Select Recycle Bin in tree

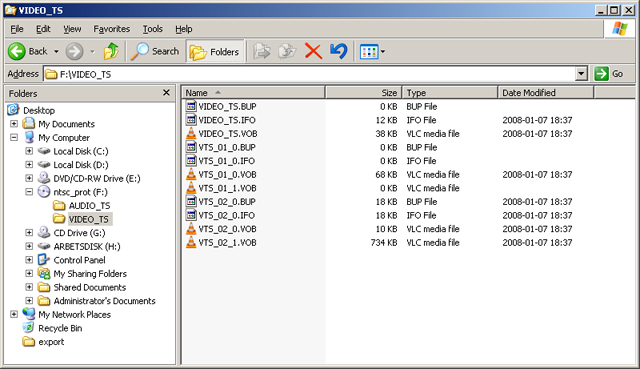tap(60, 328)
